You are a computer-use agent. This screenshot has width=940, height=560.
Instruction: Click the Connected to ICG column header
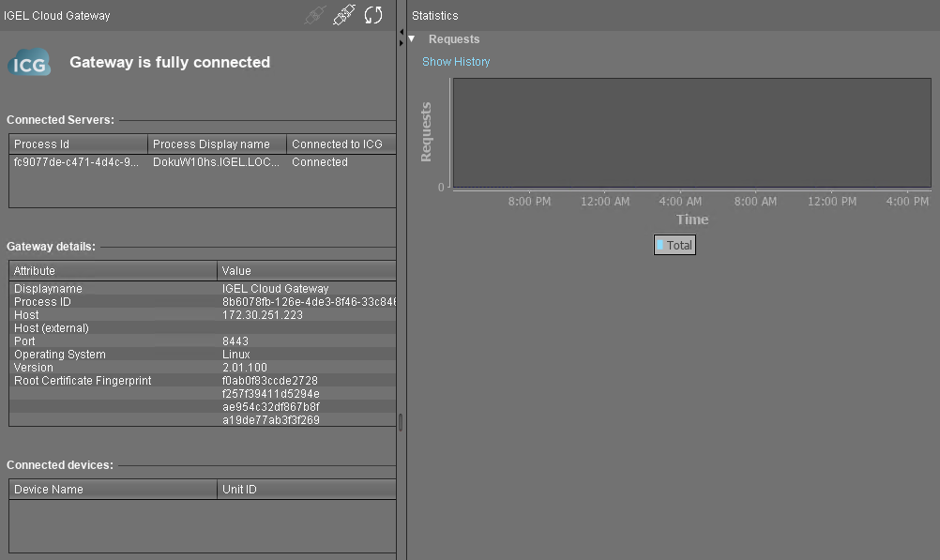[340, 144]
